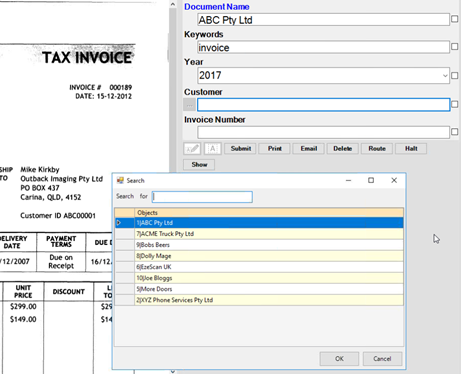Image resolution: width=461 pixels, height=374 pixels.
Task: Click the Submit button
Action: point(240,149)
